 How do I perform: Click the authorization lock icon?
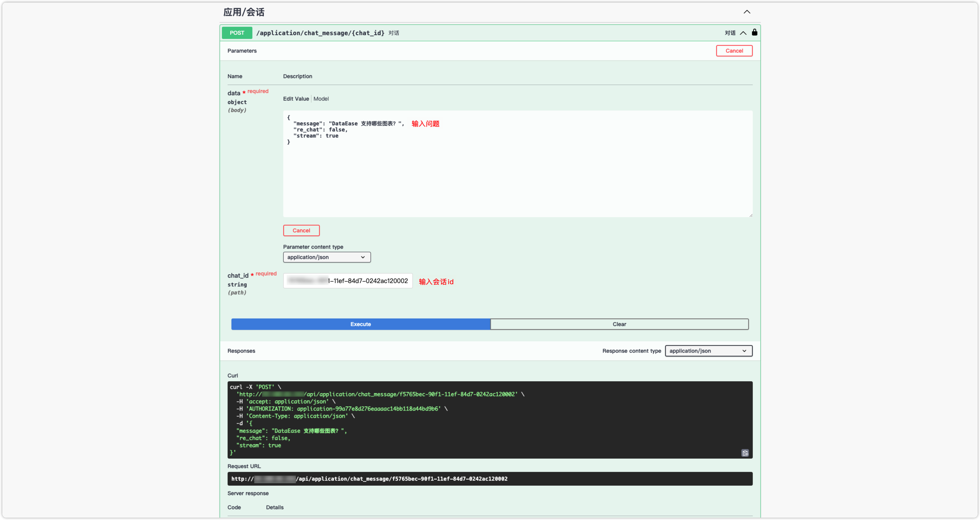pos(754,32)
